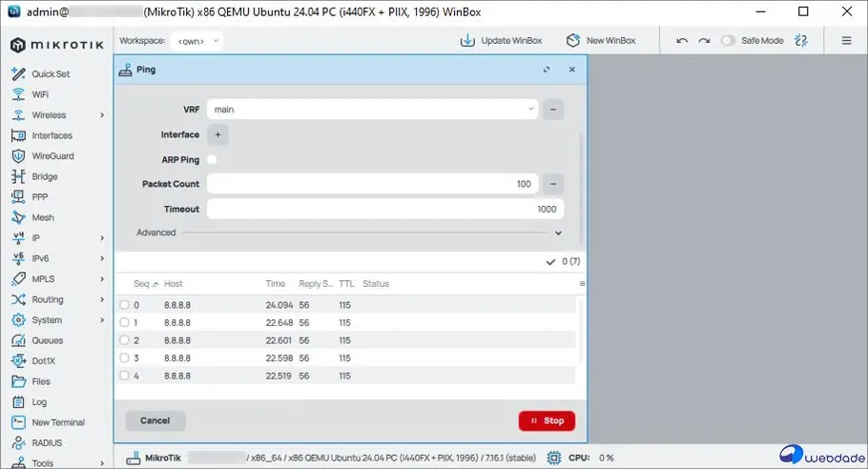Click the Timeout input field
Screen dimensions: 868x469
pyautogui.click(x=384, y=209)
